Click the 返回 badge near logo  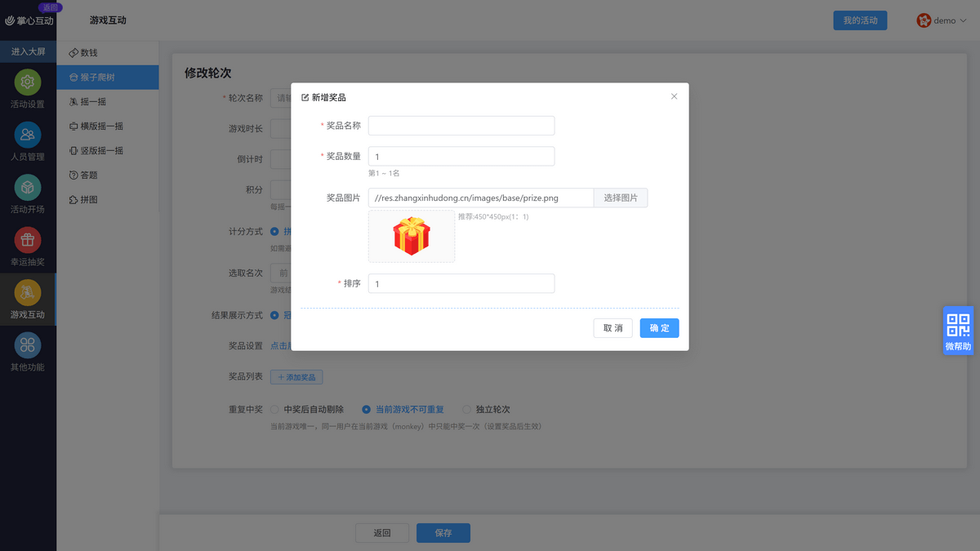(x=50, y=7)
